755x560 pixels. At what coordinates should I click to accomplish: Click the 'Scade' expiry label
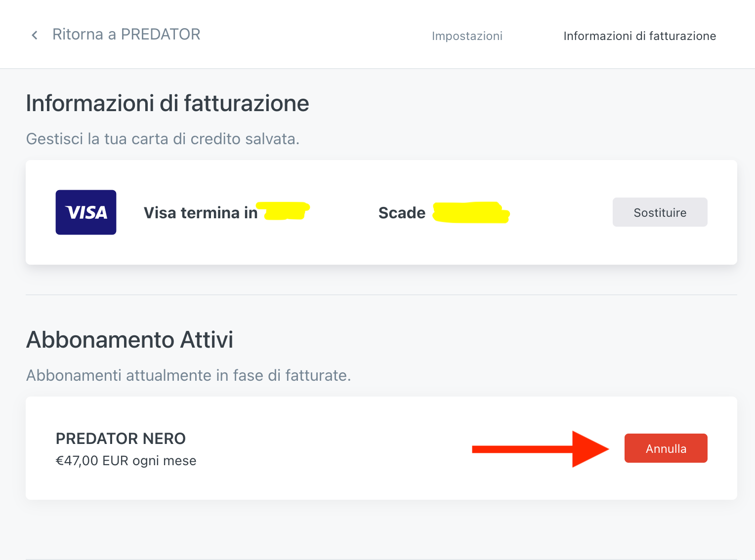(402, 213)
